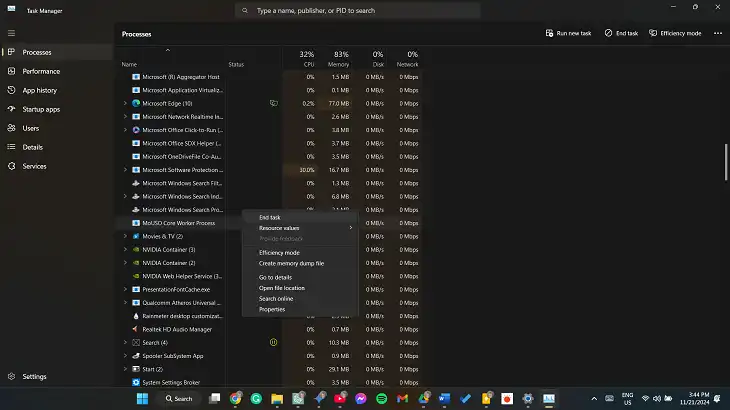Click End task in the toolbar
This screenshot has height=410, width=730.
[621, 33]
